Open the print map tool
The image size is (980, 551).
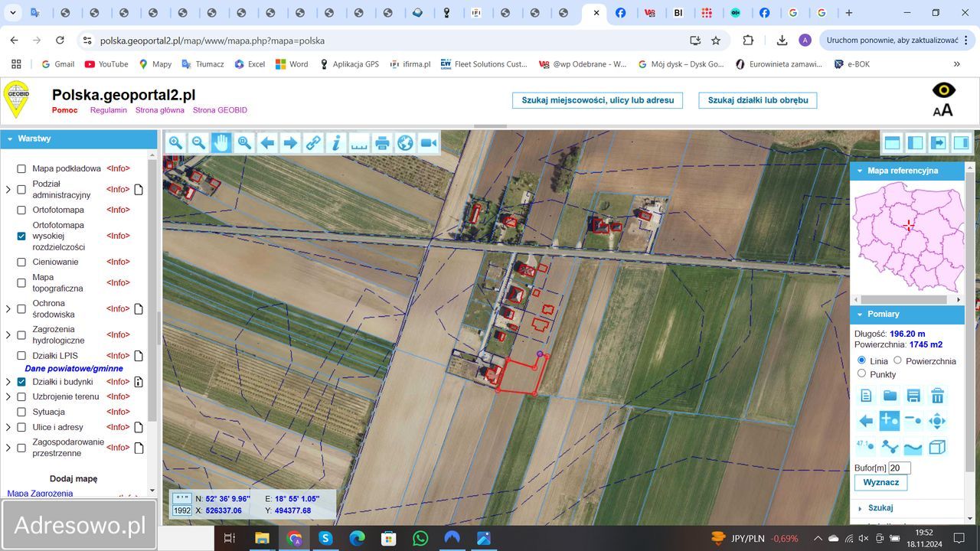click(x=382, y=142)
